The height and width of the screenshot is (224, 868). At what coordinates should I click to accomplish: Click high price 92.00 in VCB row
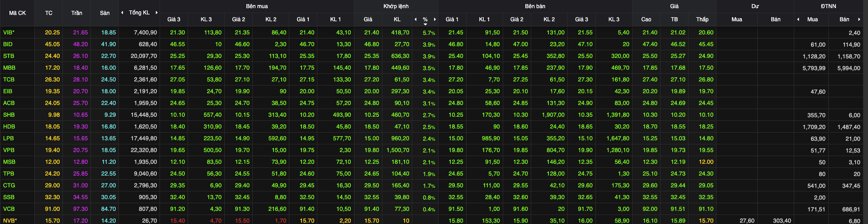coord(650,209)
